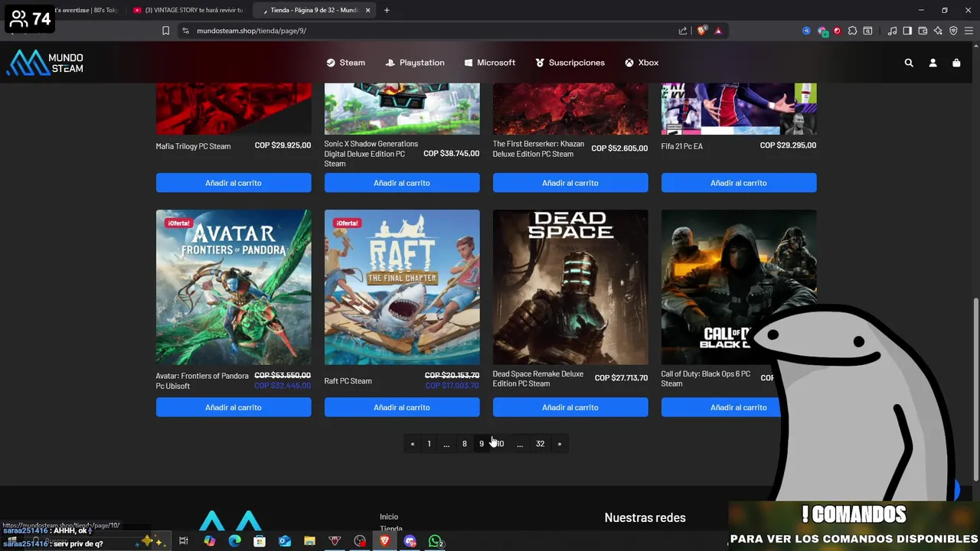Go to pagination page 8
The width and height of the screenshot is (980, 551).
pos(464,444)
